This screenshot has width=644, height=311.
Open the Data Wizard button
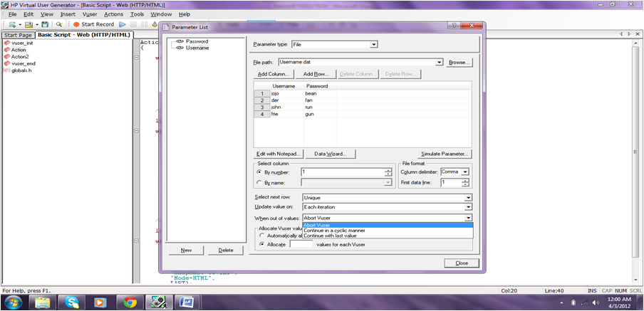(331, 154)
